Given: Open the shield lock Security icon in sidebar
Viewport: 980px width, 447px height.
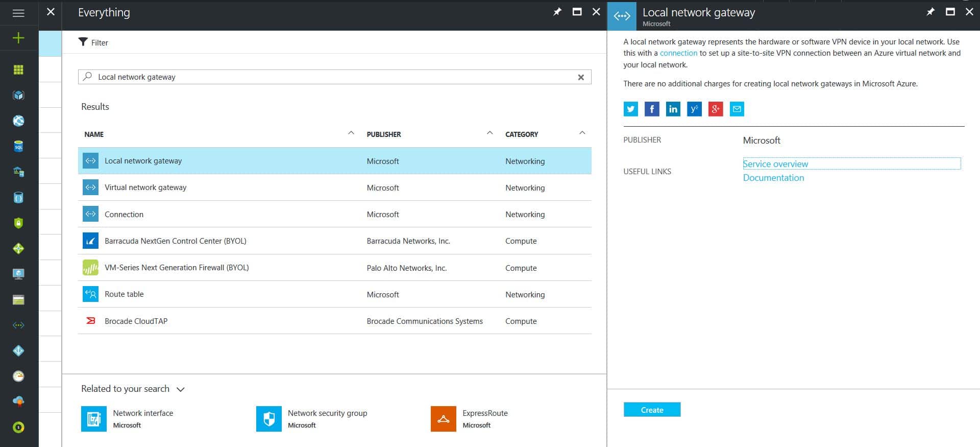Looking at the screenshot, I should (18, 223).
